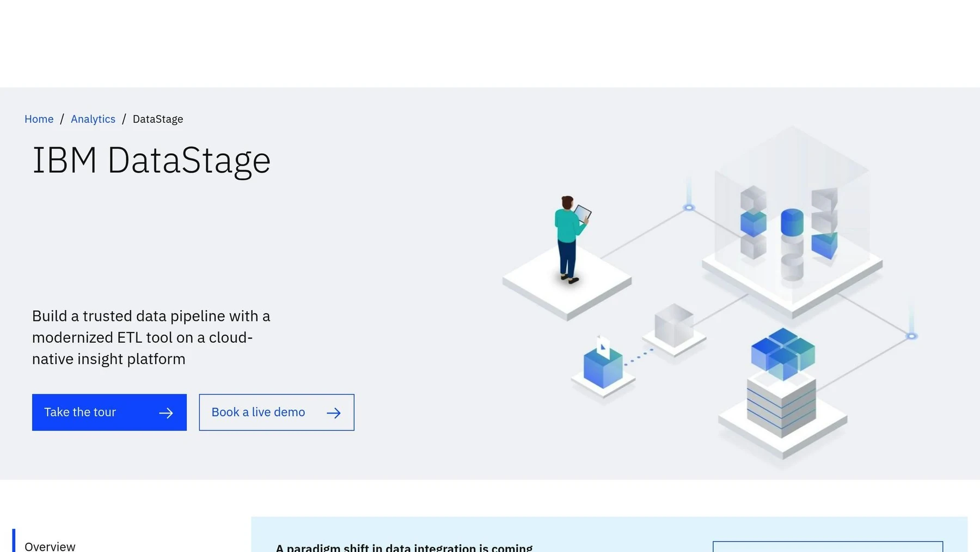Open the Home breadcrumb link
The height and width of the screenshot is (552, 980).
pyautogui.click(x=39, y=119)
